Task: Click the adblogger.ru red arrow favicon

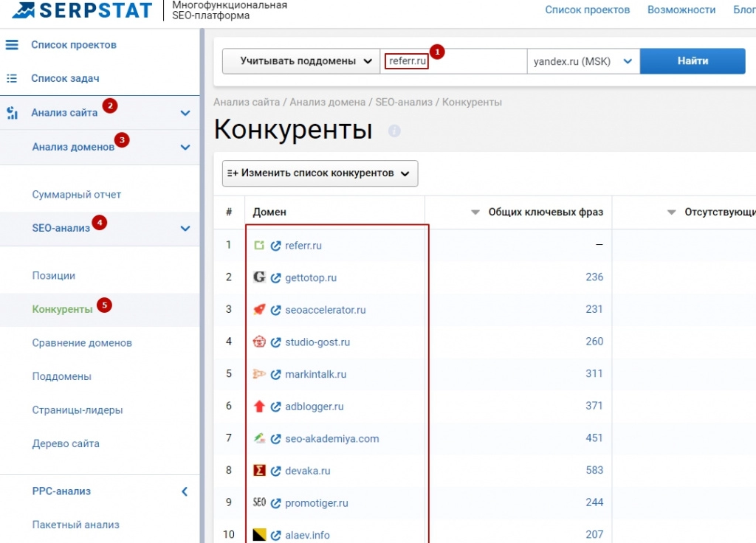Action: point(259,407)
